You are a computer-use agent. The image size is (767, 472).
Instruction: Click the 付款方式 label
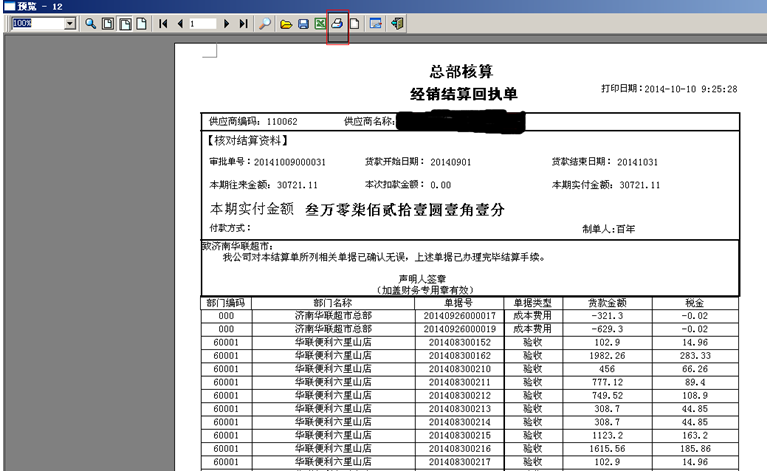[x=230, y=227]
